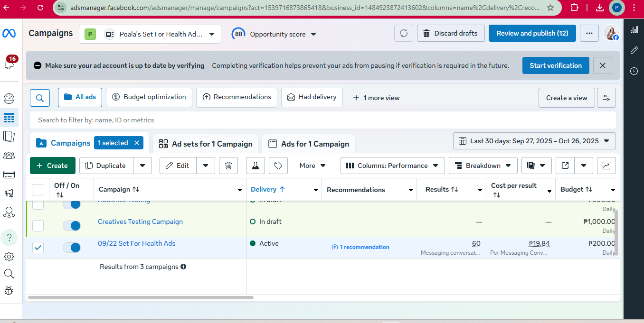Open date range Last 30 days dropdown

534,141
